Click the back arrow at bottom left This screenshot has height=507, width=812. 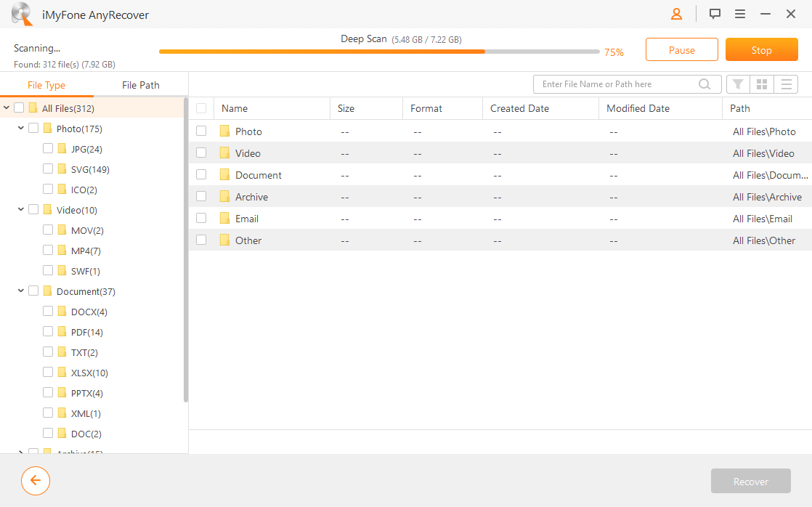35,481
